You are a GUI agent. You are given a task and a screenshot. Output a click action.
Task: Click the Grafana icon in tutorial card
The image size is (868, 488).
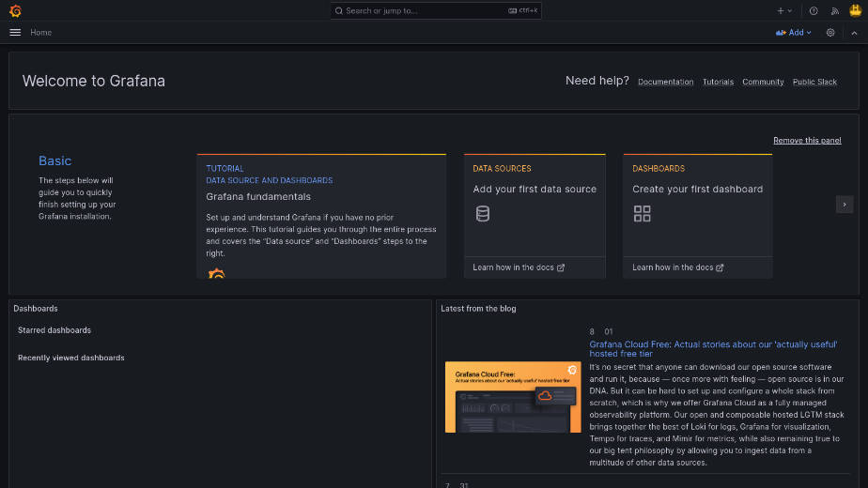pyautogui.click(x=216, y=273)
